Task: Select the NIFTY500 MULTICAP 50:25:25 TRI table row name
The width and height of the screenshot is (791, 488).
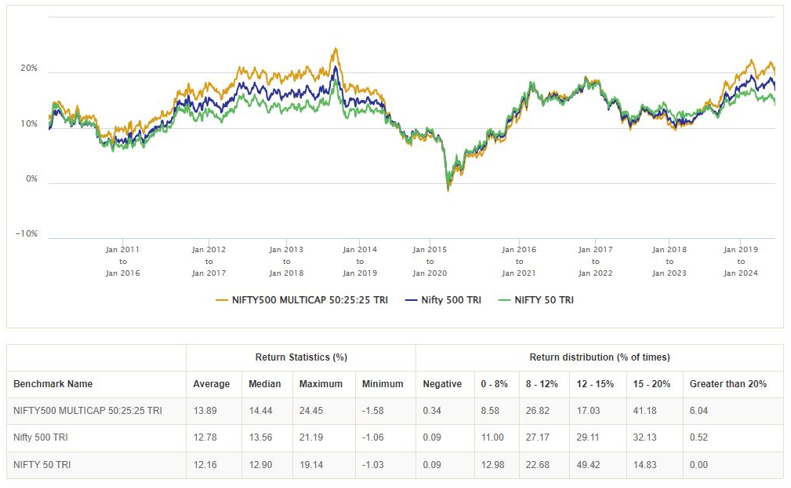Action: 88,411
